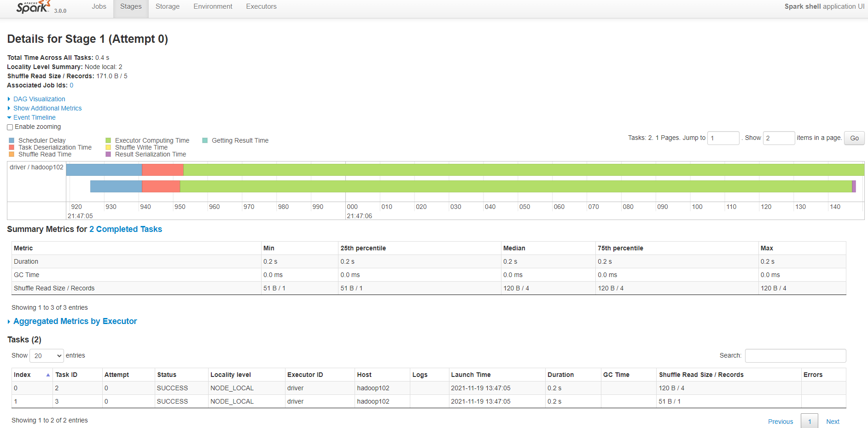Viewport: 868px width, 428px height.
Task: Click the Apache Spark logo
Action: [34, 7]
